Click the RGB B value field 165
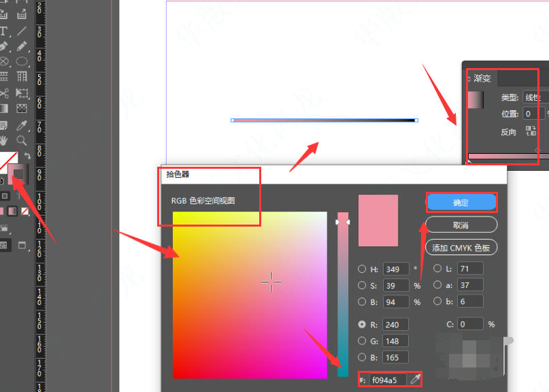The height and width of the screenshot is (392, 549). point(395,357)
